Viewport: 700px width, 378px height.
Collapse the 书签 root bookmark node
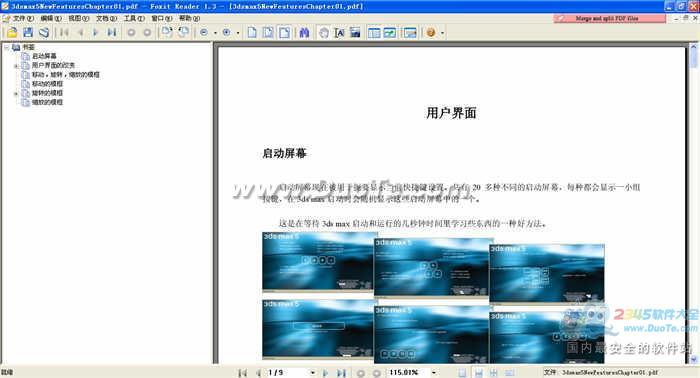[x=7, y=47]
